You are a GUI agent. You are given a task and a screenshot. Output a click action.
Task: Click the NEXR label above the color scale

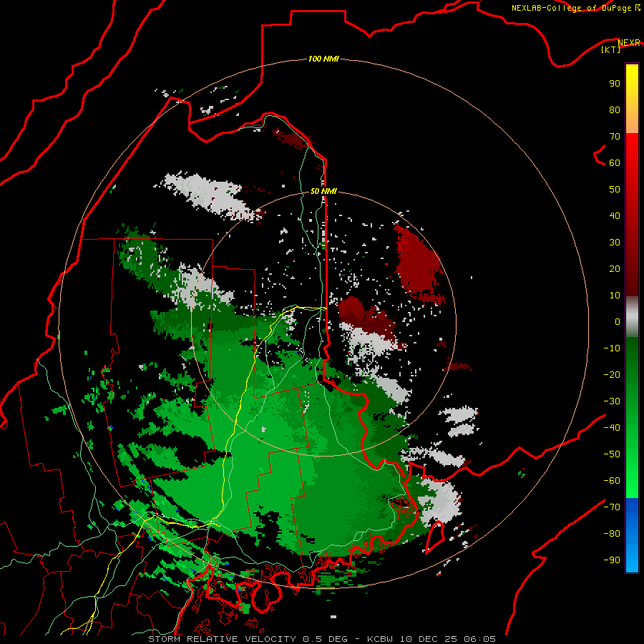629,43
